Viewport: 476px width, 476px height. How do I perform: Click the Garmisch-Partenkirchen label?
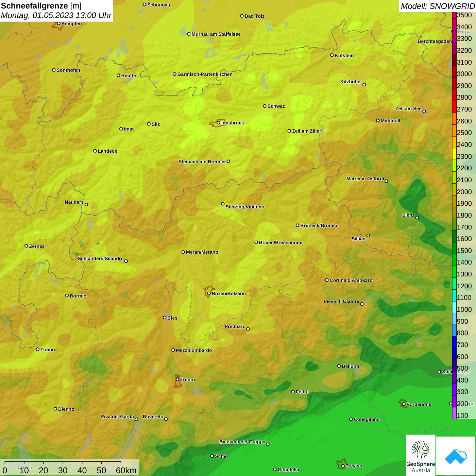point(205,74)
